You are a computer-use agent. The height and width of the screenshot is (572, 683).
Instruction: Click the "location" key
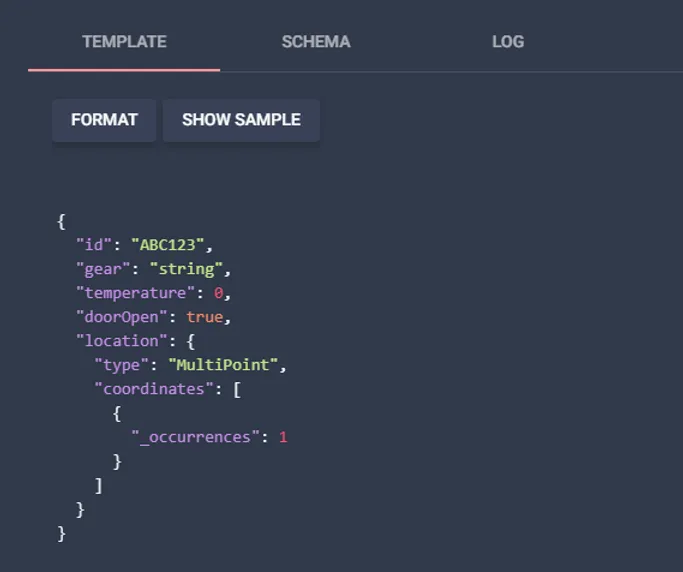pos(122,341)
